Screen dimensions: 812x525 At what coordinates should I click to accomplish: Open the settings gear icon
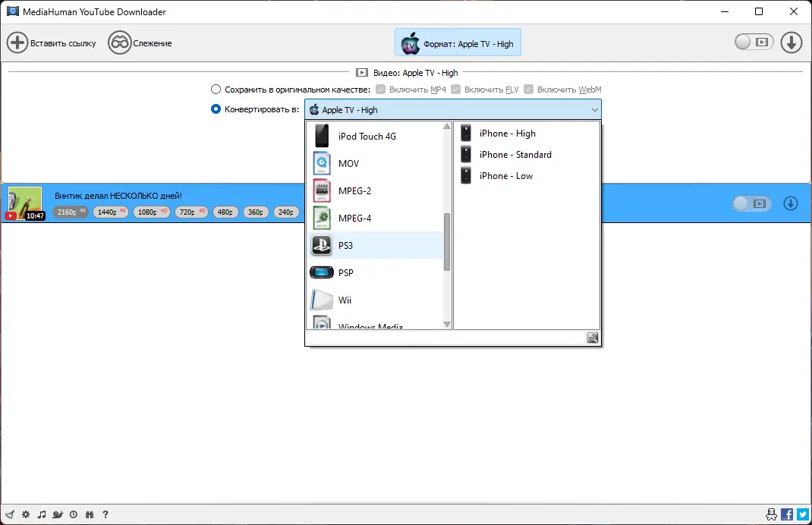[x=26, y=514]
